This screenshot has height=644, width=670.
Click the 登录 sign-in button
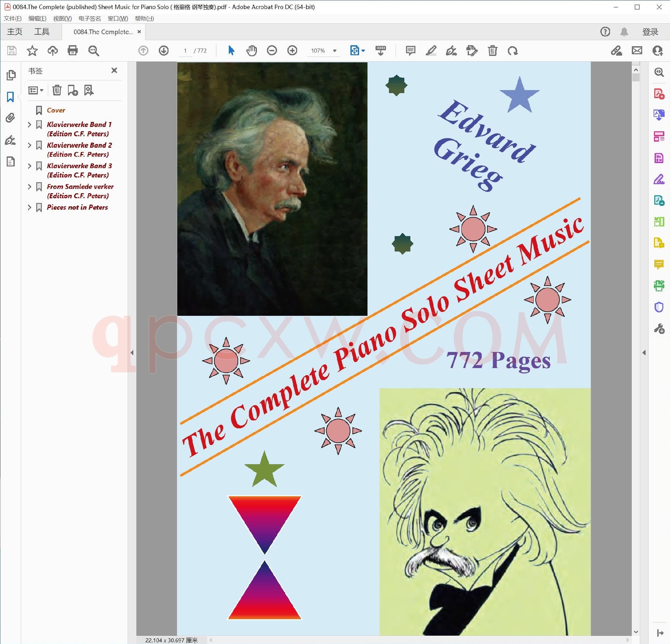[x=650, y=32]
